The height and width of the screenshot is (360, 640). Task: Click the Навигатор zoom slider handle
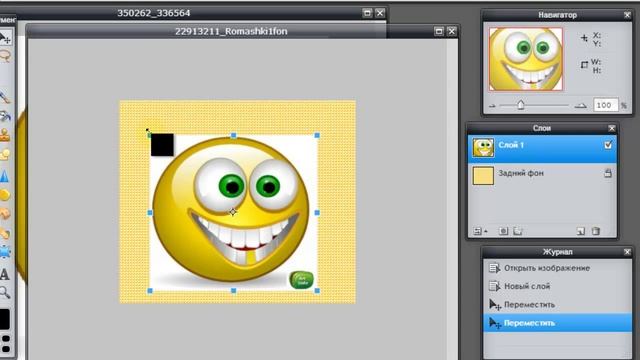click(x=520, y=105)
